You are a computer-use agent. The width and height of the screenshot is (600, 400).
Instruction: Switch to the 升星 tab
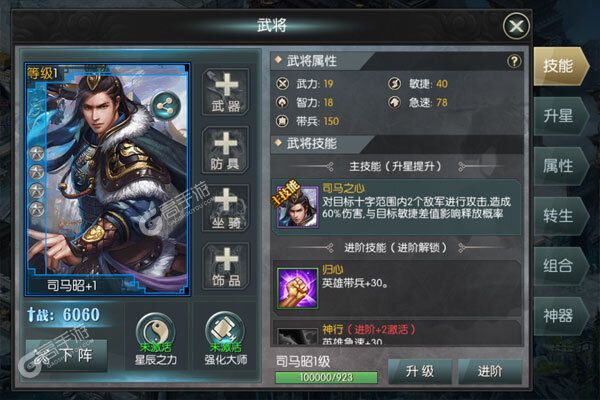[560, 116]
